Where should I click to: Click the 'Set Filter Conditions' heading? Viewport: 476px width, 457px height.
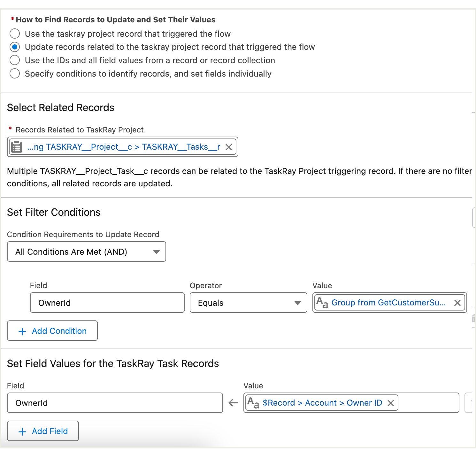[x=54, y=212]
